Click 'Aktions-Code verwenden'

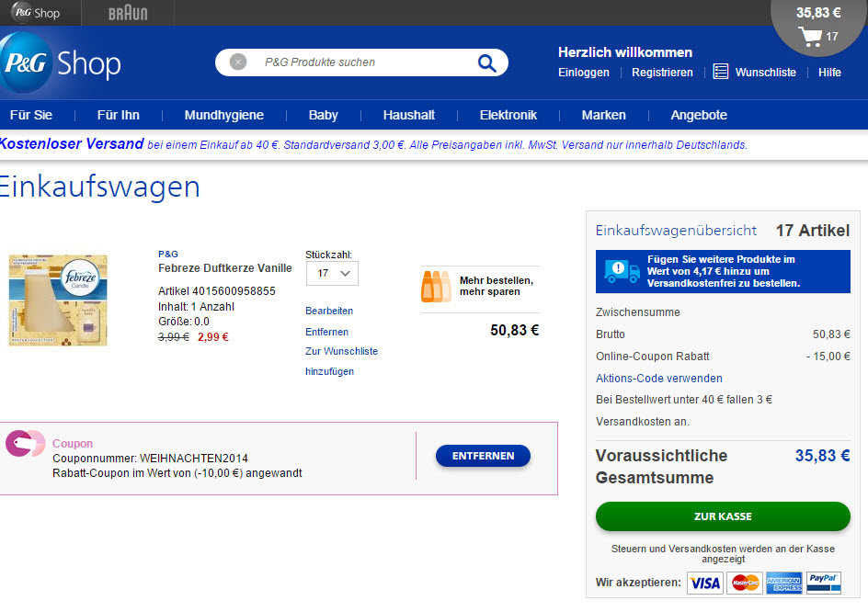(x=658, y=379)
